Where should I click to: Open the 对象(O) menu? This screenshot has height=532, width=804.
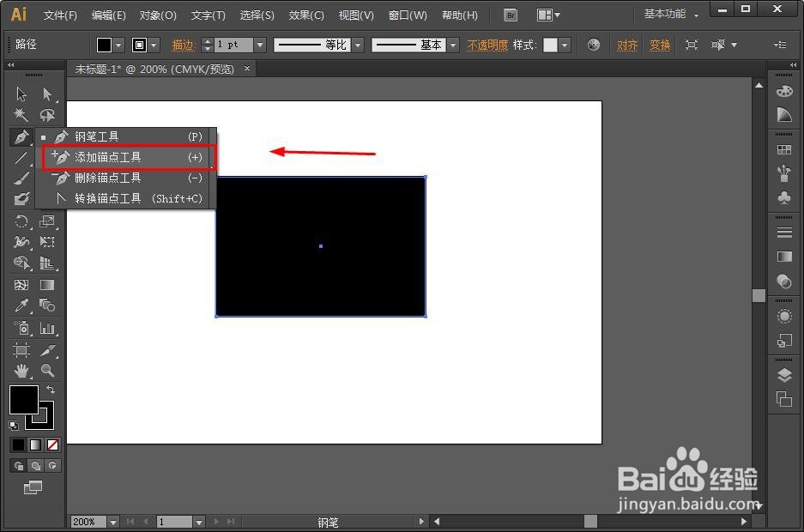pyautogui.click(x=158, y=15)
